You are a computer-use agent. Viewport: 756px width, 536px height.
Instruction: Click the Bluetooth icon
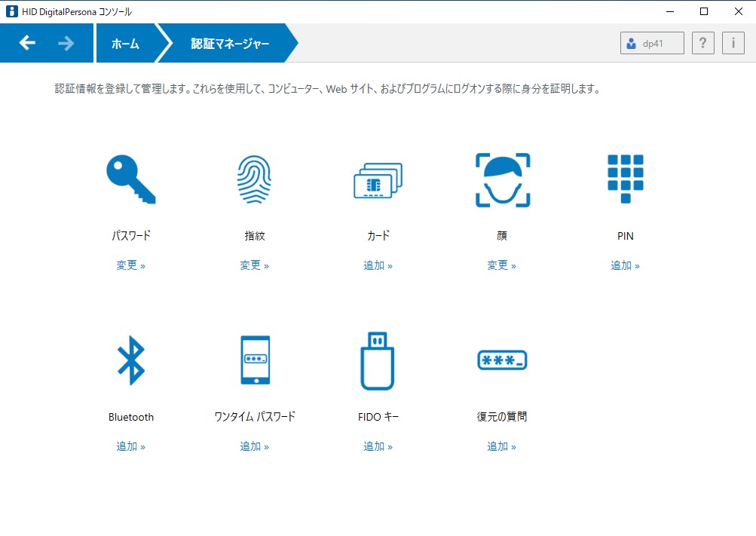(130, 360)
